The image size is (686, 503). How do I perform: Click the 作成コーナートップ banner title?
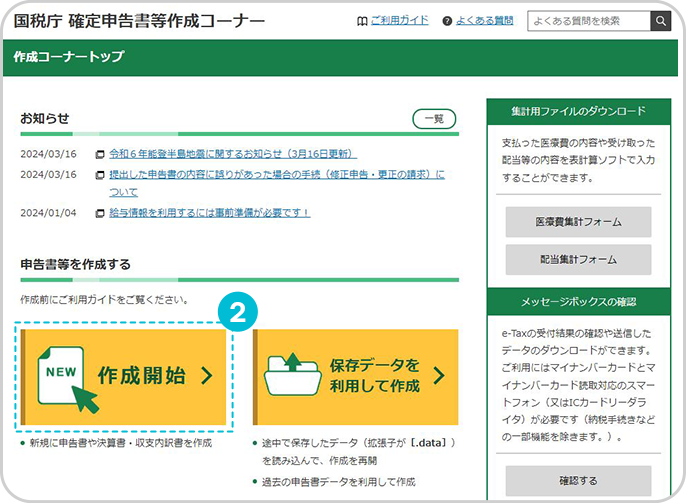tap(69, 56)
